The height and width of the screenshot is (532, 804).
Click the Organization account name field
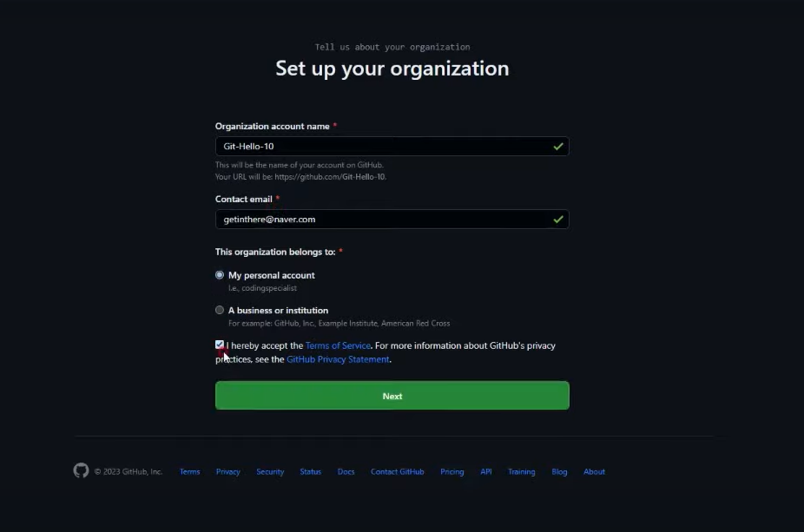[x=392, y=147]
